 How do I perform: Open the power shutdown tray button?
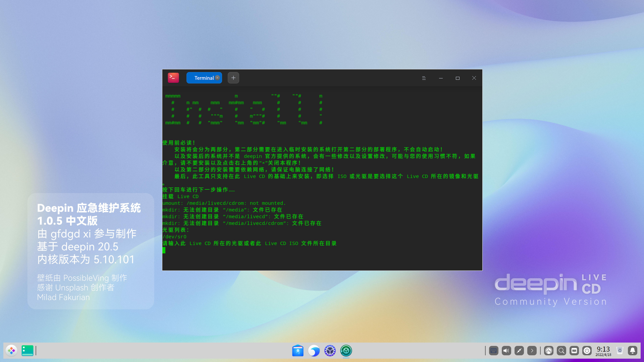point(587,351)
